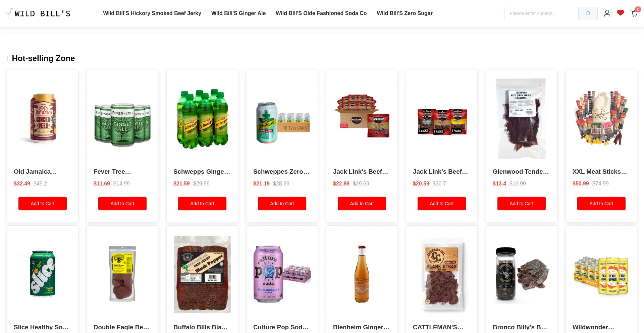Add XXL Meat Sticks to cart
This screenshot has height=333, width=644.
(601, 204)
